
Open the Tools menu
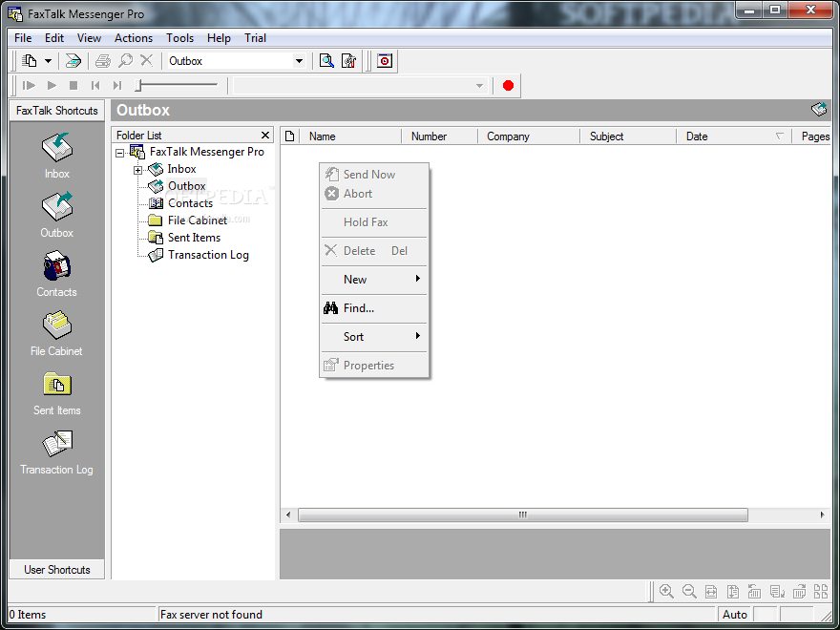tap(180, 38)
